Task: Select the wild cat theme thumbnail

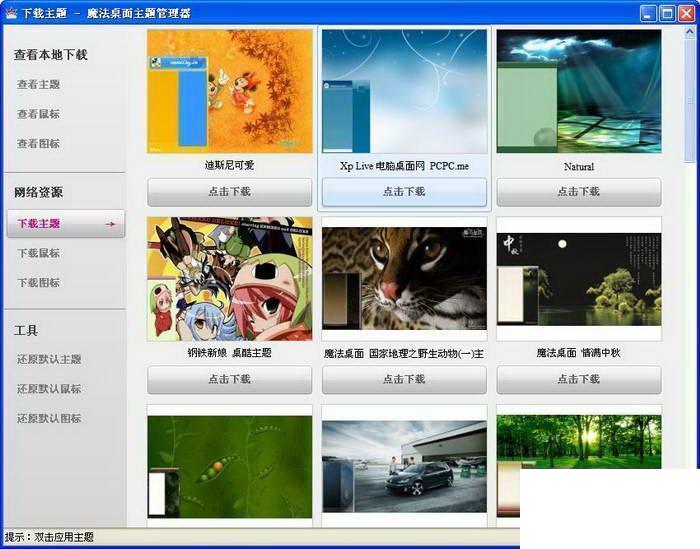Action: point(404,279)
